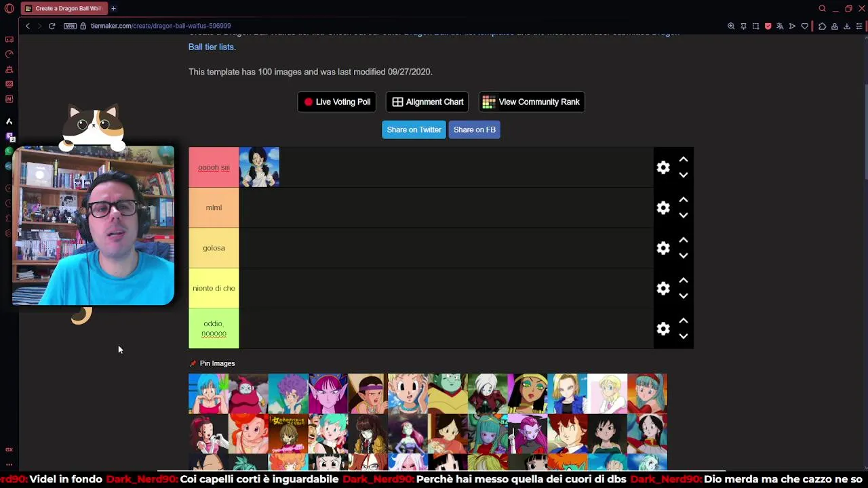Open settings gear for 'ooooh siii' row
This screenshot has height=488, width=868.
tap(663, 167)
